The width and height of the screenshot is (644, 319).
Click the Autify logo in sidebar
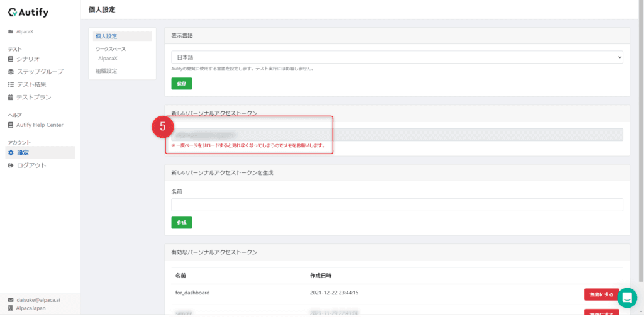click(x=28, y=13)
